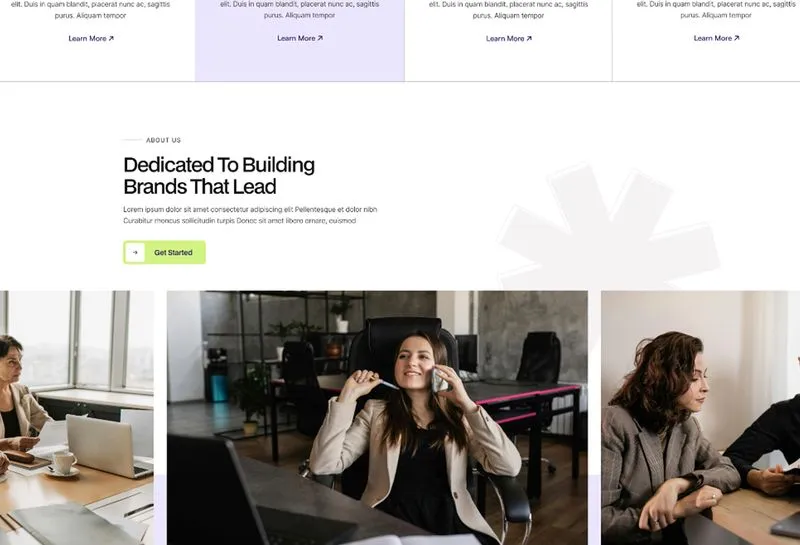
Task: Click the description text in the rightmost card
Action: coord(716,10)
